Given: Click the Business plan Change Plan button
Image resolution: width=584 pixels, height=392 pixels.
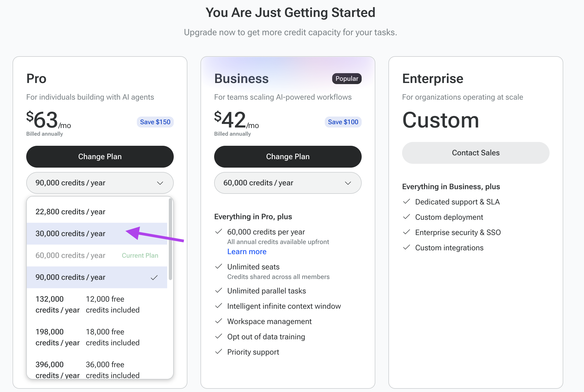Looking at the screenshot, I should 288,156.
